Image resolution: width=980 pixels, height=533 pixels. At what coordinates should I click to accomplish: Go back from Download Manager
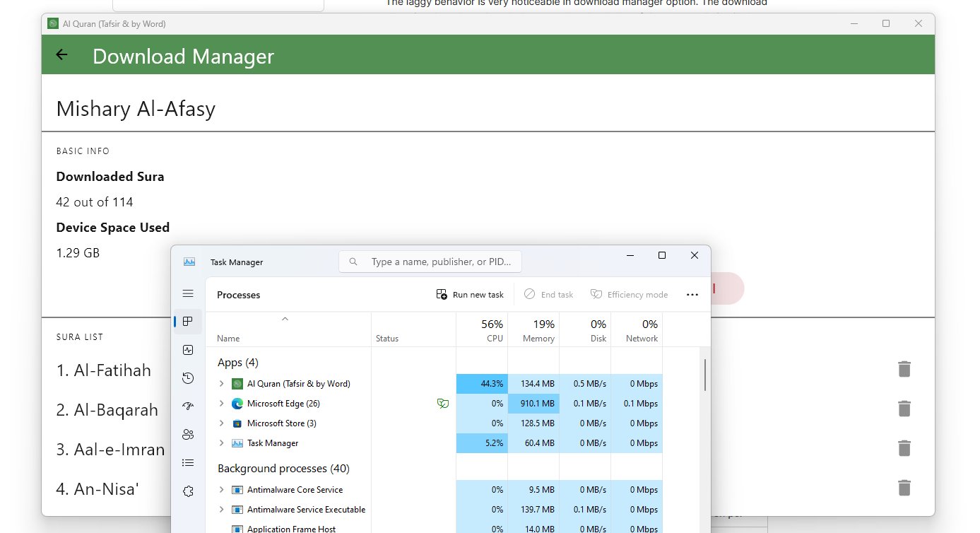(61, 55)
